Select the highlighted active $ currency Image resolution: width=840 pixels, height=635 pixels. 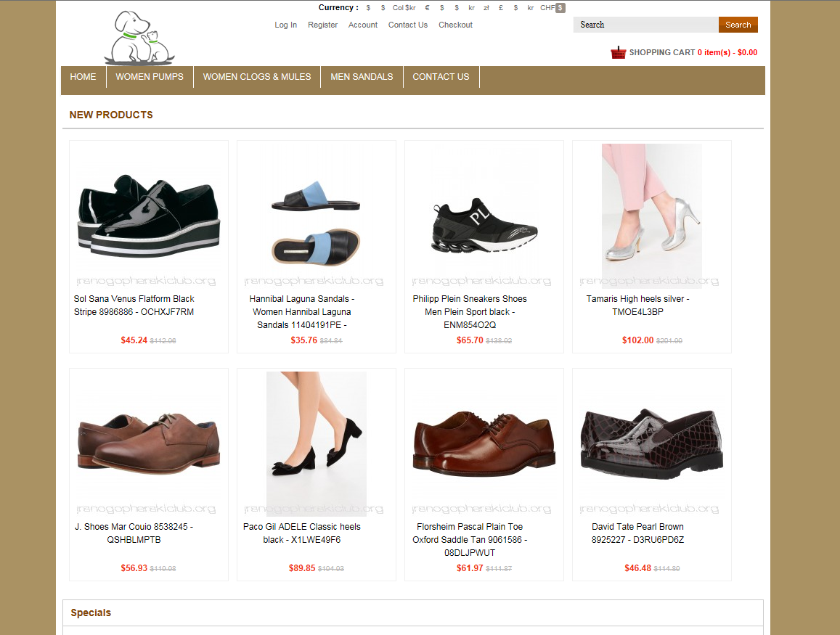click(x=560, y=8)
